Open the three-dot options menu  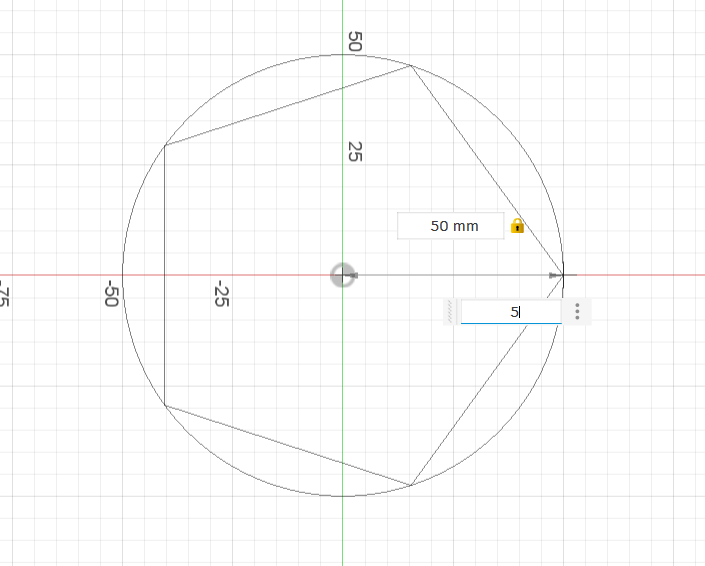click(577, 312)
